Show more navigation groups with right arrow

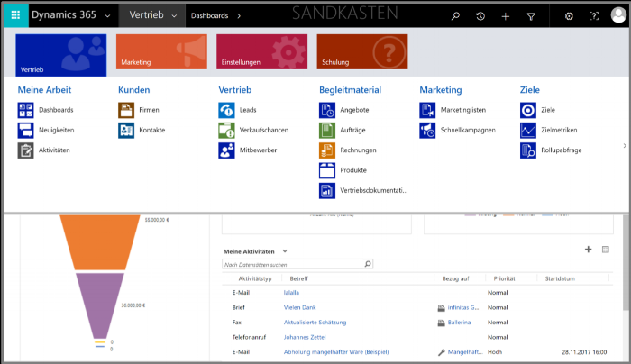point(625,146)
